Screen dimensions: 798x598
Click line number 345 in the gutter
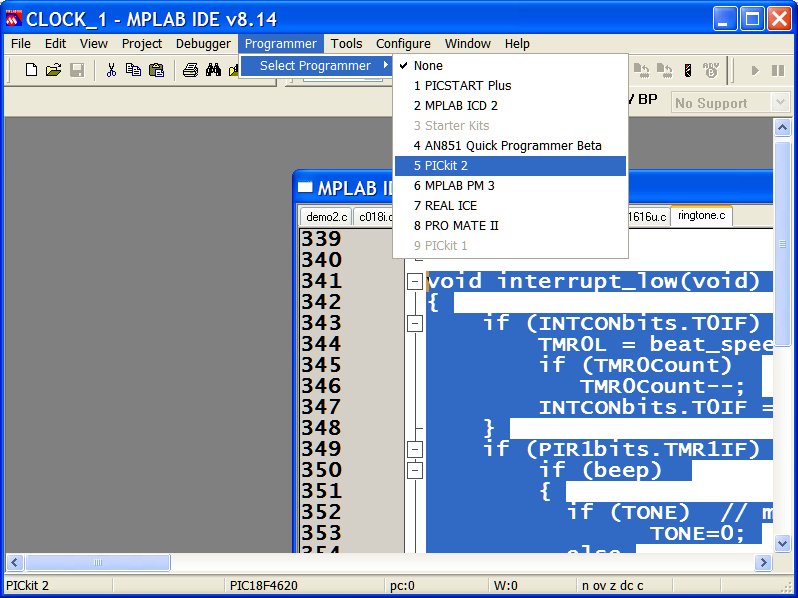point(321,365)
